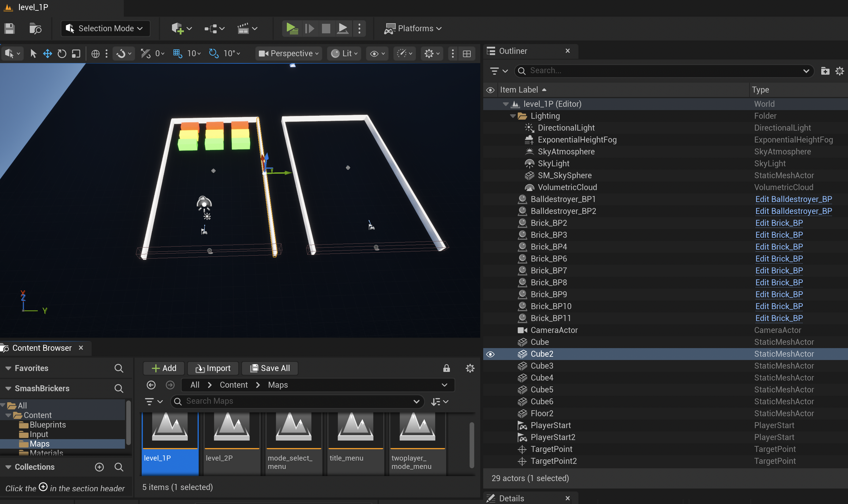
Task: Open the Outliner filter menu
Action: tap(499, 71)
